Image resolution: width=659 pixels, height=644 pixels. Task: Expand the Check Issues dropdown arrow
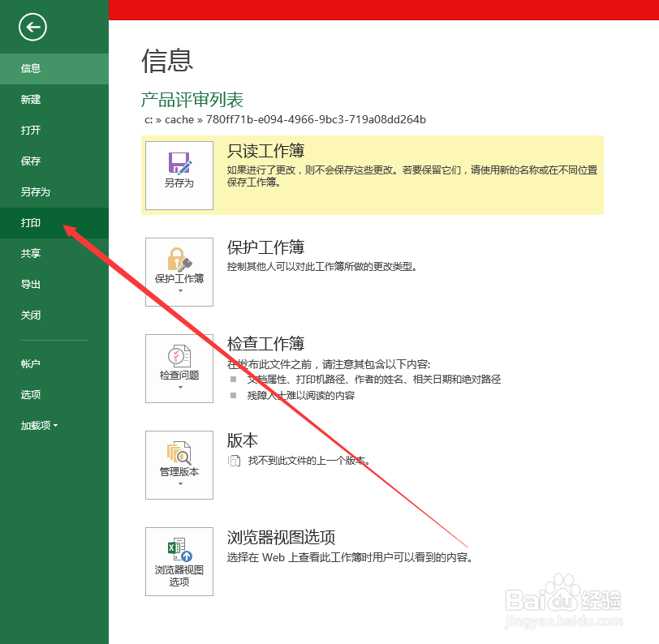tap(179, 388)
